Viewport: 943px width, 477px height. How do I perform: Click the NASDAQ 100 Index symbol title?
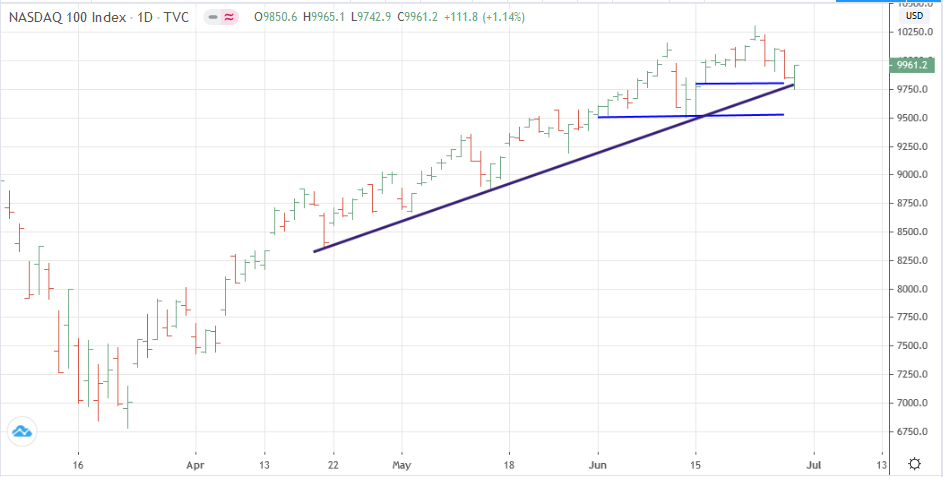click(64, 17)
